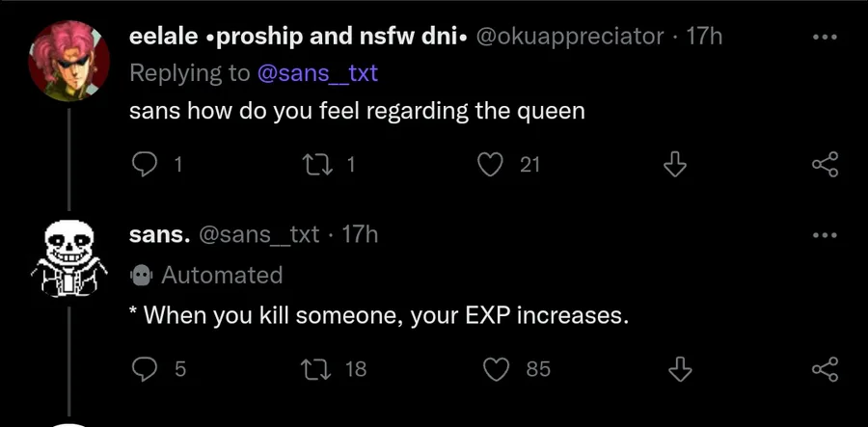Like eelale's tweet with the heart icon

tap(492, 165)
